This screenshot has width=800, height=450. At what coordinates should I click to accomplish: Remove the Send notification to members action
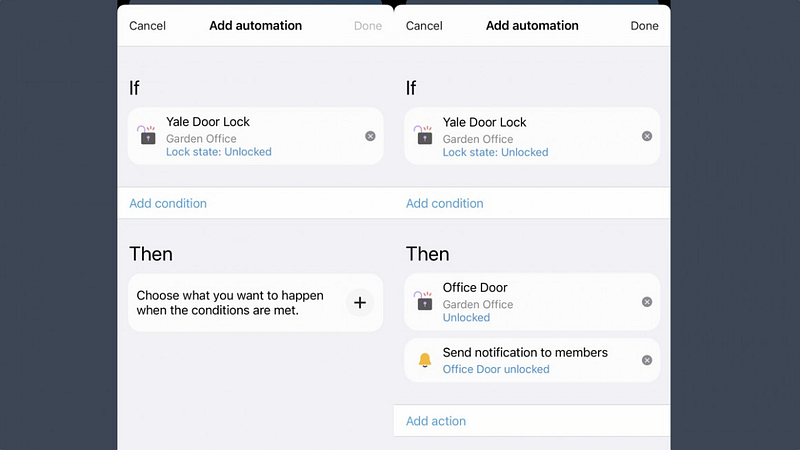[x=647, y=360]
